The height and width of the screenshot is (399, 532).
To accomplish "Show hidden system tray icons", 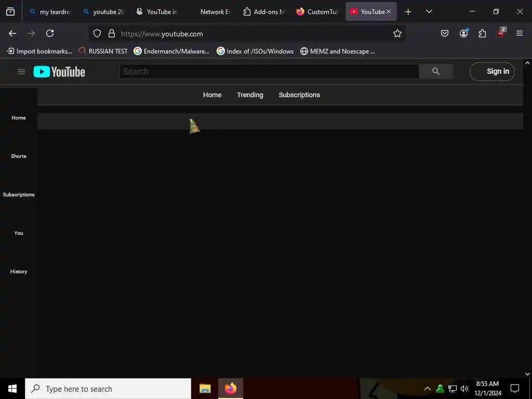I will click(x=428, y=389).
